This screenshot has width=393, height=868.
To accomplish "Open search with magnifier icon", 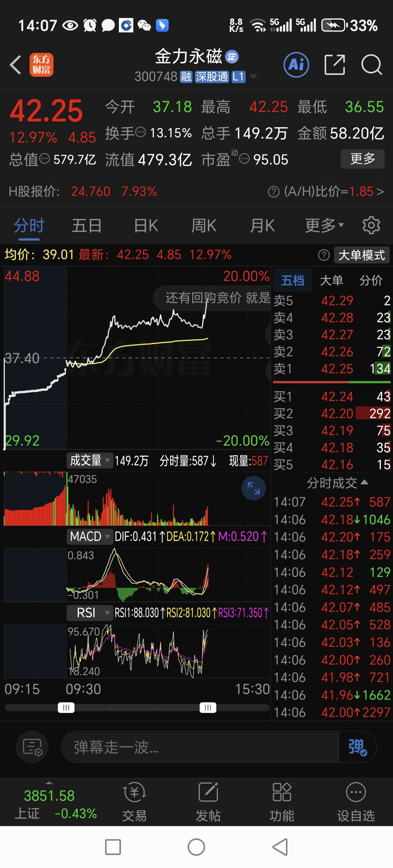I will point(371,64).
